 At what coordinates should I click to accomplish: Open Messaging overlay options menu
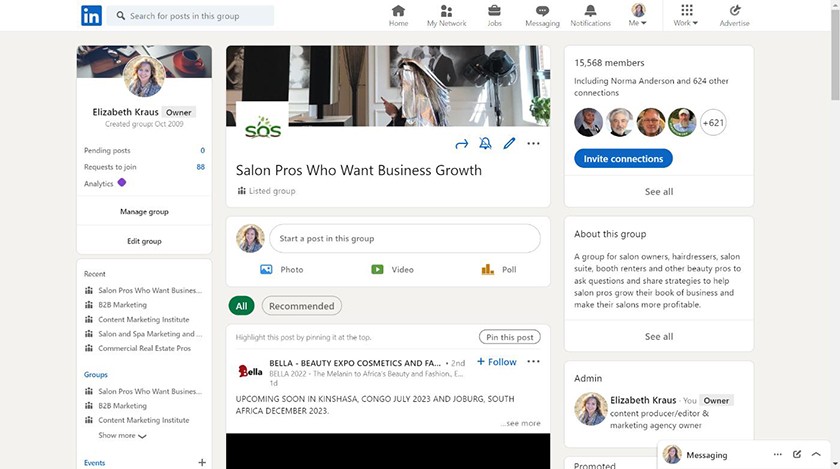[x=777, y=455]
